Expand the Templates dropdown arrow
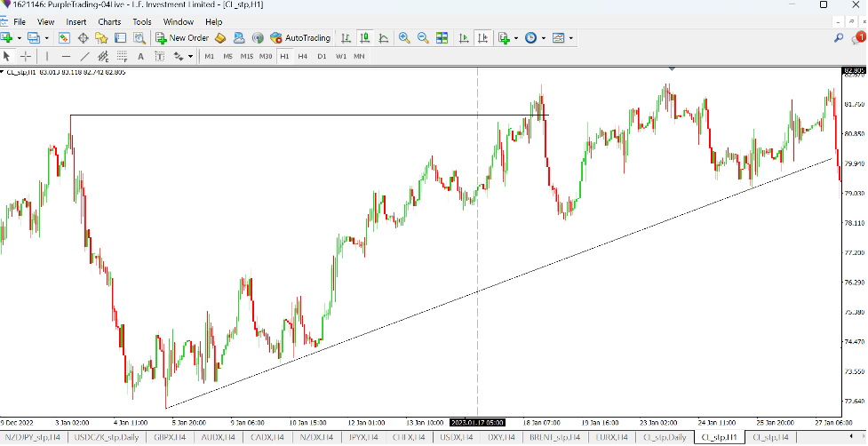 [x=570, y=38]
